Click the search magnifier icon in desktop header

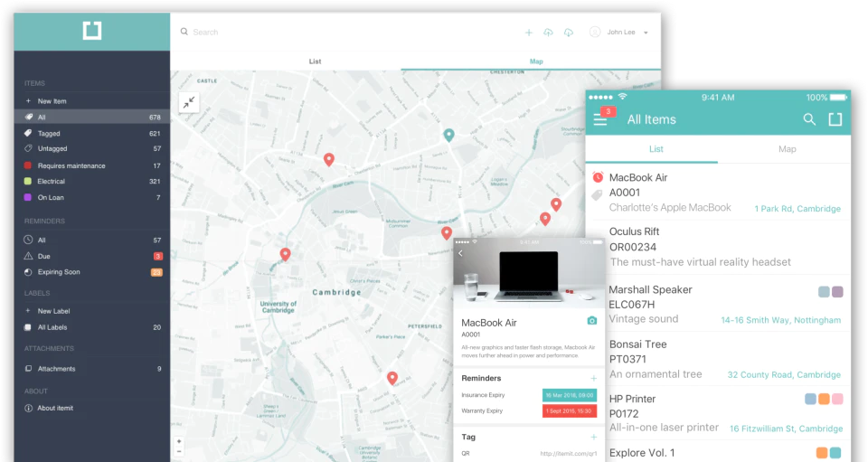tap(184, 32)
